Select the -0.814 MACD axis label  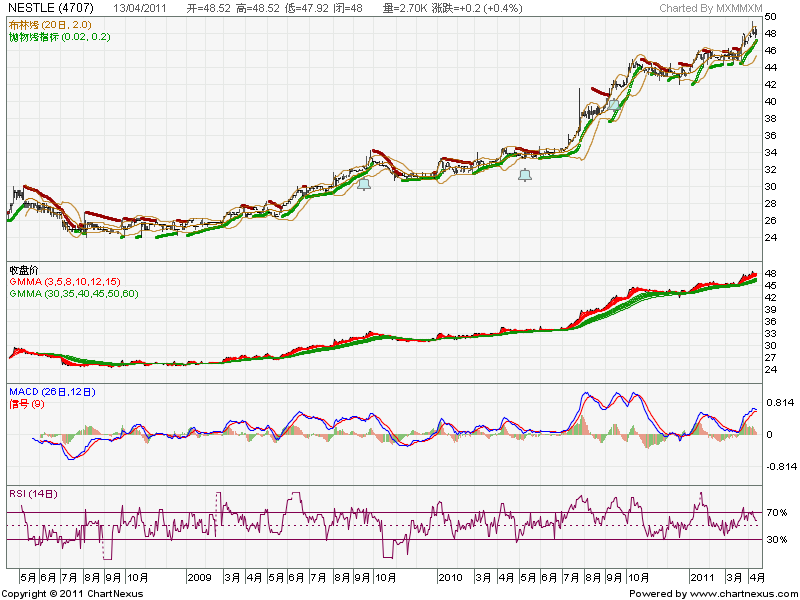point(780,466)
